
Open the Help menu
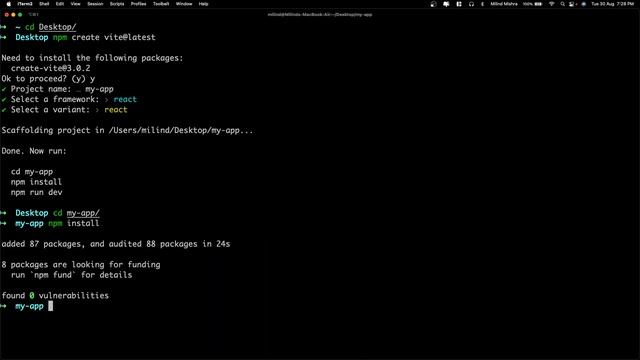[203, 4]
